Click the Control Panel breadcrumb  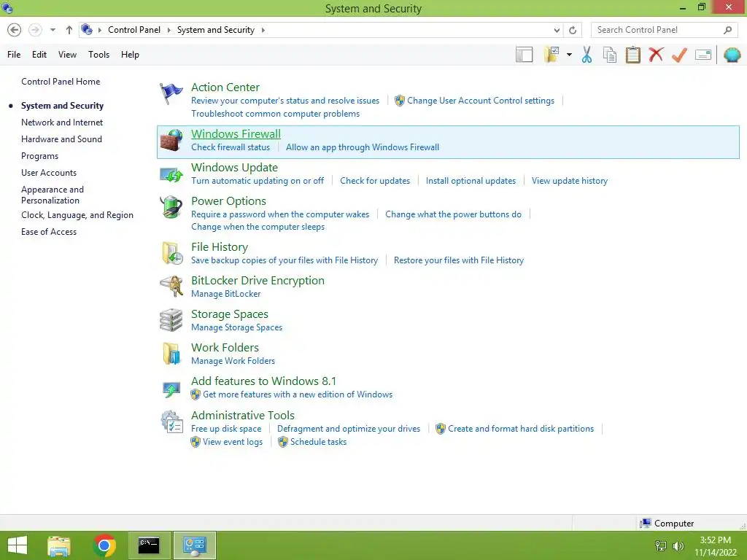(134, 29)
